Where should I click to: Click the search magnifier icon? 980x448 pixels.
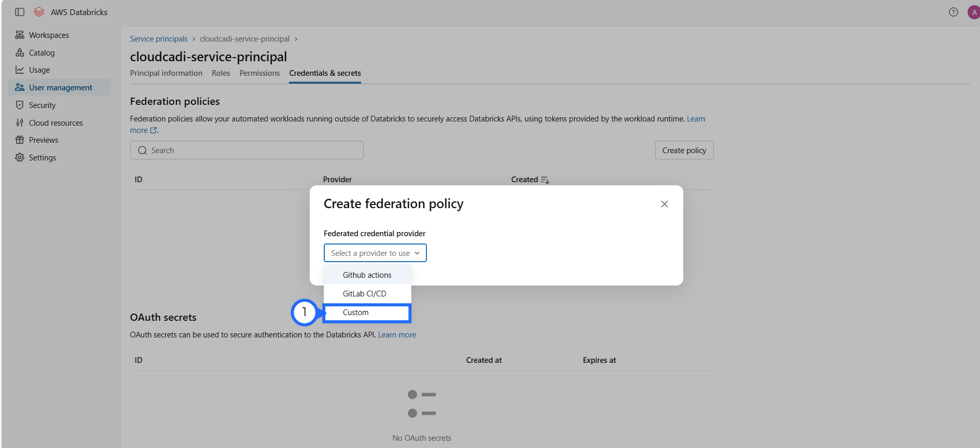(x=142, y=151)
